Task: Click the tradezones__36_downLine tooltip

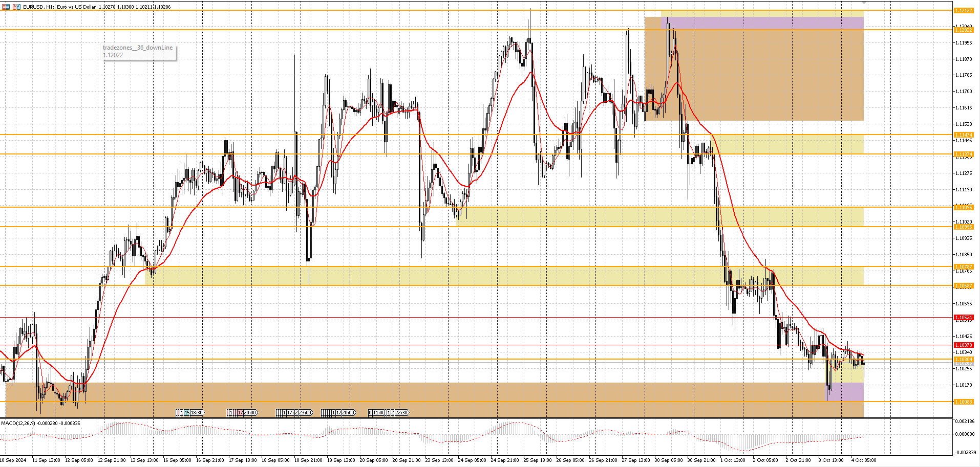Action: point(139,51)
